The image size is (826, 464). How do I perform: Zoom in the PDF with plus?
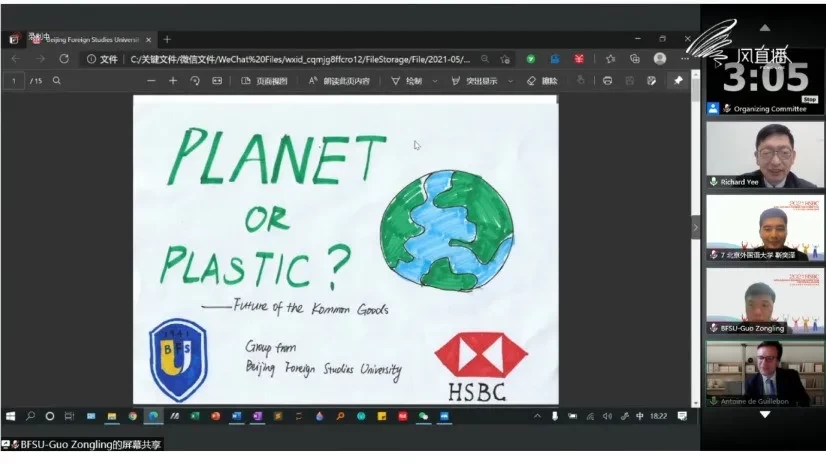tap(173, 81)
